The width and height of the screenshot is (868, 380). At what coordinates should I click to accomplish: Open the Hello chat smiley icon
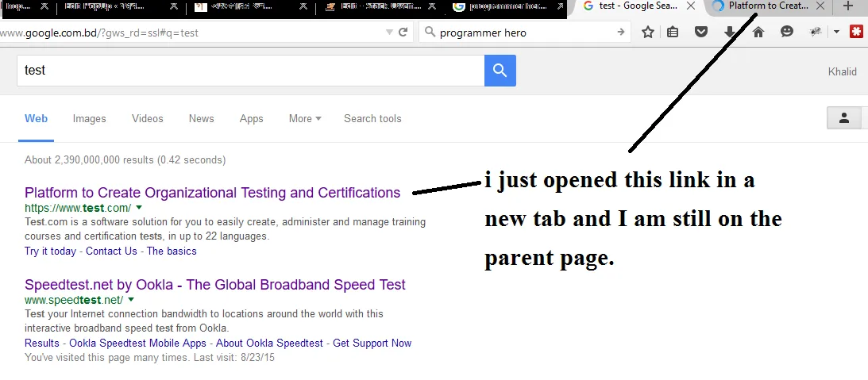pos(787,32)
